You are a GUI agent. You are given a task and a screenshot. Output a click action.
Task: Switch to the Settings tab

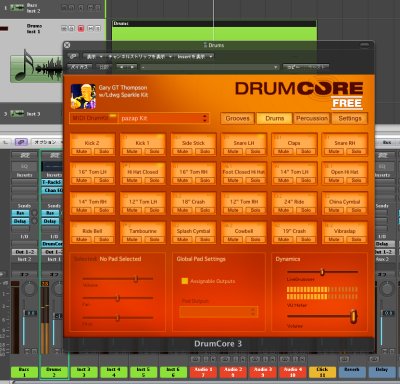(x=350, y=118)
